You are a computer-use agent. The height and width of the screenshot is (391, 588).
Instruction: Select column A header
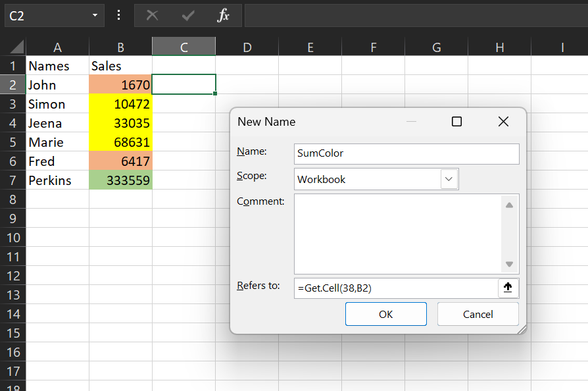tap(57, 47)
